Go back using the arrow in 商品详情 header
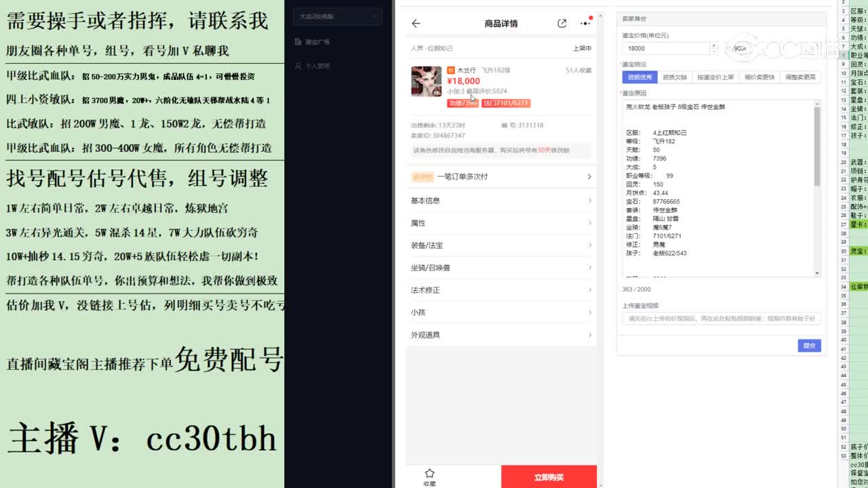Viewport: 868px width, 488px height. pyautogui.click(x=416, y=23)
